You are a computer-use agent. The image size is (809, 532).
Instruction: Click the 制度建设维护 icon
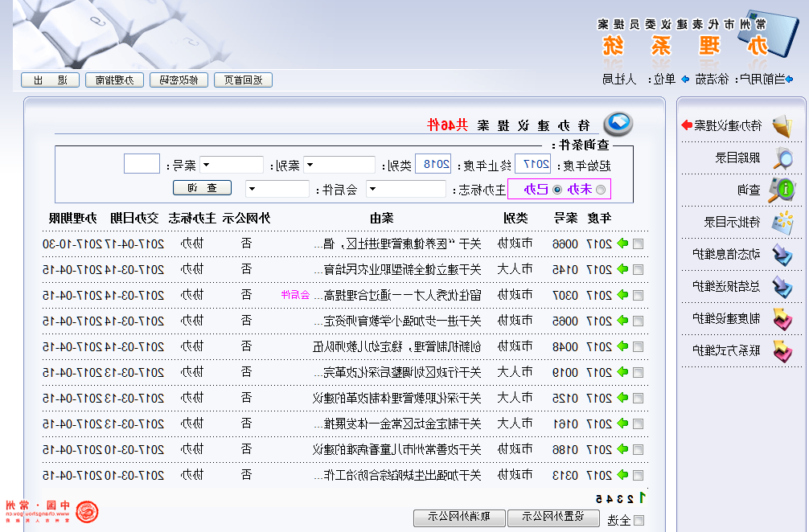(x=782, y=319)
